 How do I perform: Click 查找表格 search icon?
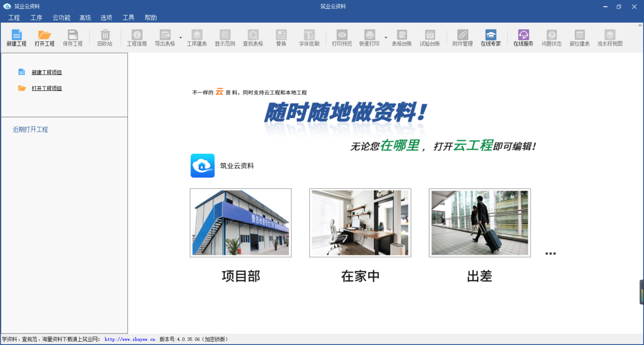pyautogui.click(x=253, y=38)
